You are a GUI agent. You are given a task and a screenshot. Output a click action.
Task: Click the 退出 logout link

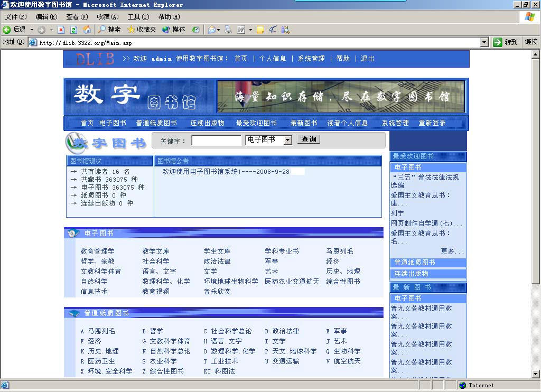(x=367, y=59)
